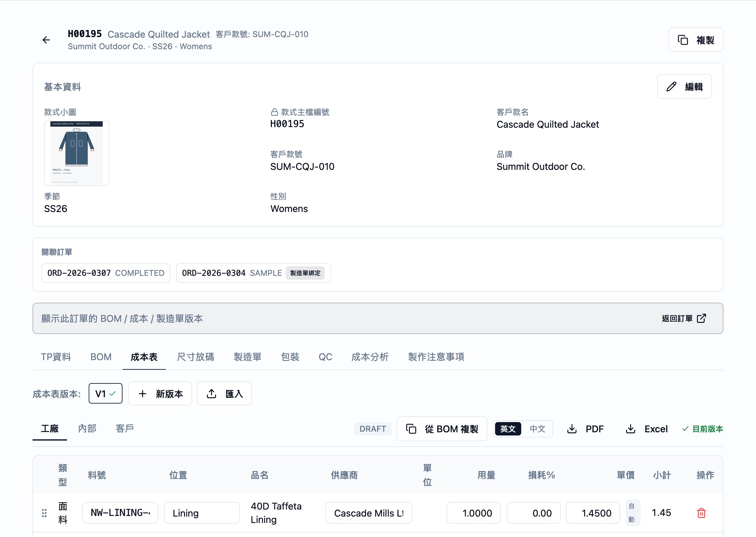The height and width of the screenshot is (537, 756).
Task: Click 用量 field 1.0000
Action: [474, 513]
